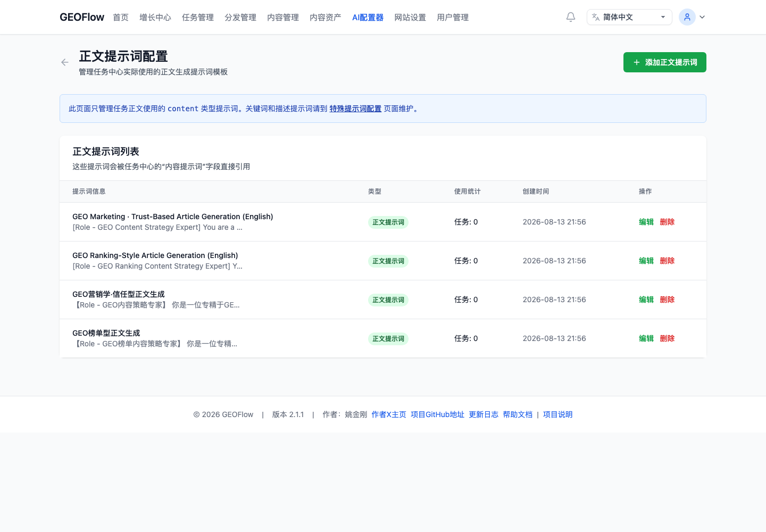Open the 特殊提示词配置 link
The width and height of the screenshot is (766, 532).
coord(355,109)
